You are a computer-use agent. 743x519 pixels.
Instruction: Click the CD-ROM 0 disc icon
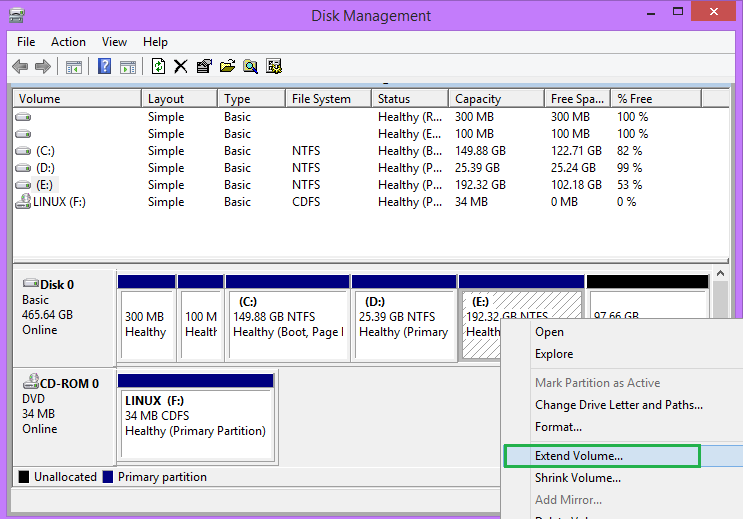tap(31, 381)
